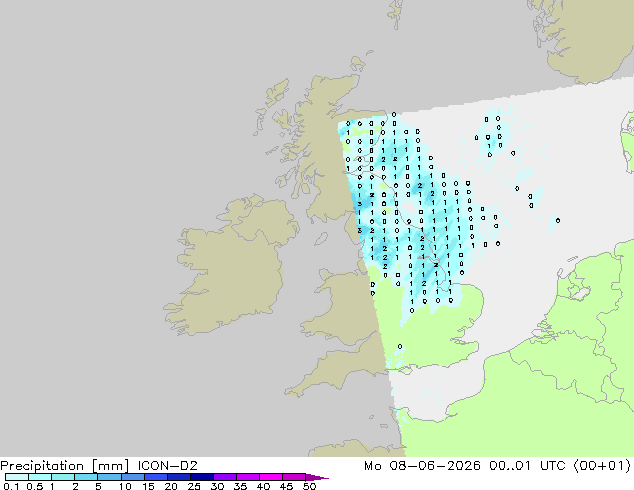
Task: Click the '00..01 UTC' time text
Action: [x=527, y=466]
